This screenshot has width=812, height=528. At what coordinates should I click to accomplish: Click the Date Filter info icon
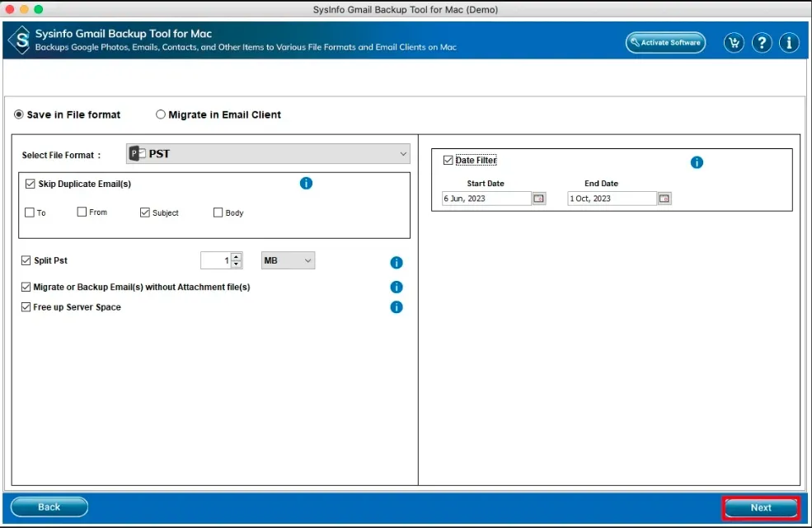pyautogui.click(x=697, y=162)
